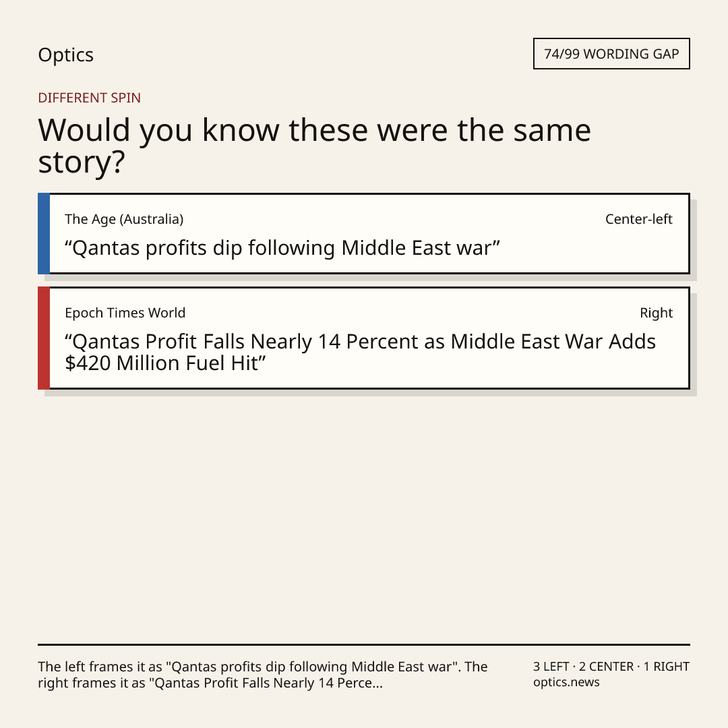Click The Age (Australia) source name
Image resolution: width=728 pixels, height=728 pixels.
tap(124, 219)
